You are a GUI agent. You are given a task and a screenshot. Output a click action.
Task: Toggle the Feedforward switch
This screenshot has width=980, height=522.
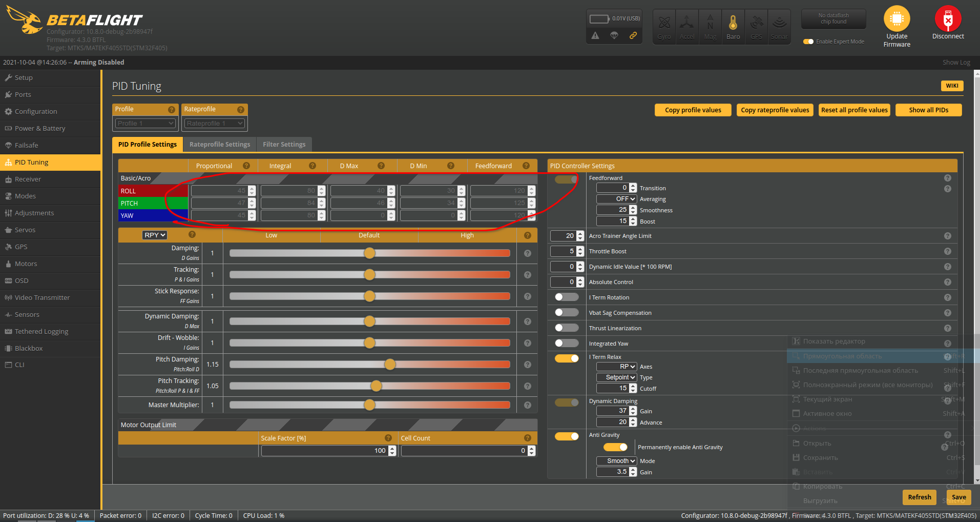(x=567, y=179)
